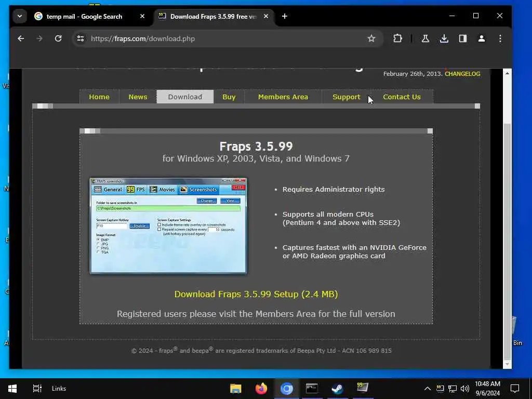
Task: Open Chrome three-dot menu
Action: tap(500, 38)
